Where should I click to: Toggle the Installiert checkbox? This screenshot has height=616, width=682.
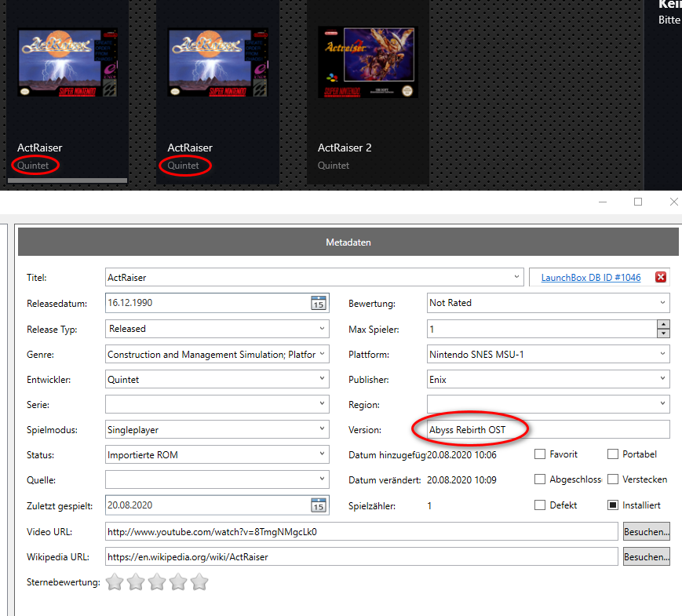click(x=613, y=505)
